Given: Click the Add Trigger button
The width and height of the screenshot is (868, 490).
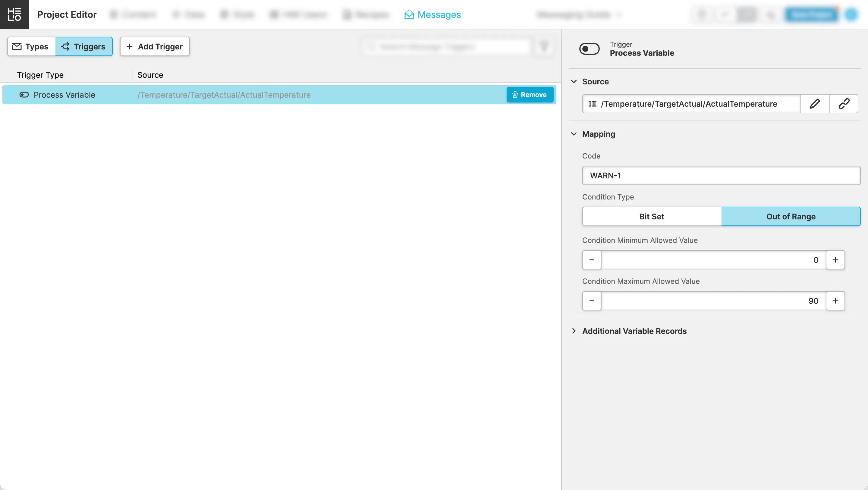Looking at the screenshot, I should click(155, 46).
